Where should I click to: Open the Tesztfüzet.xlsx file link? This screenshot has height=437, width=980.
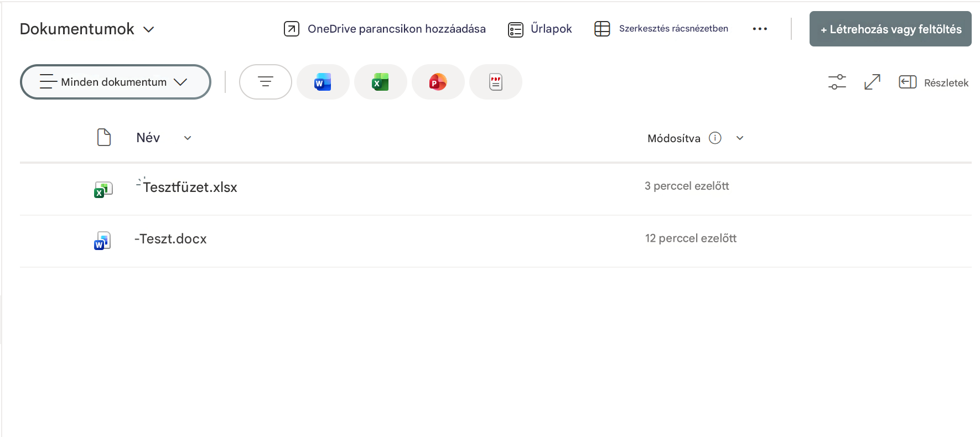(190, 187)
